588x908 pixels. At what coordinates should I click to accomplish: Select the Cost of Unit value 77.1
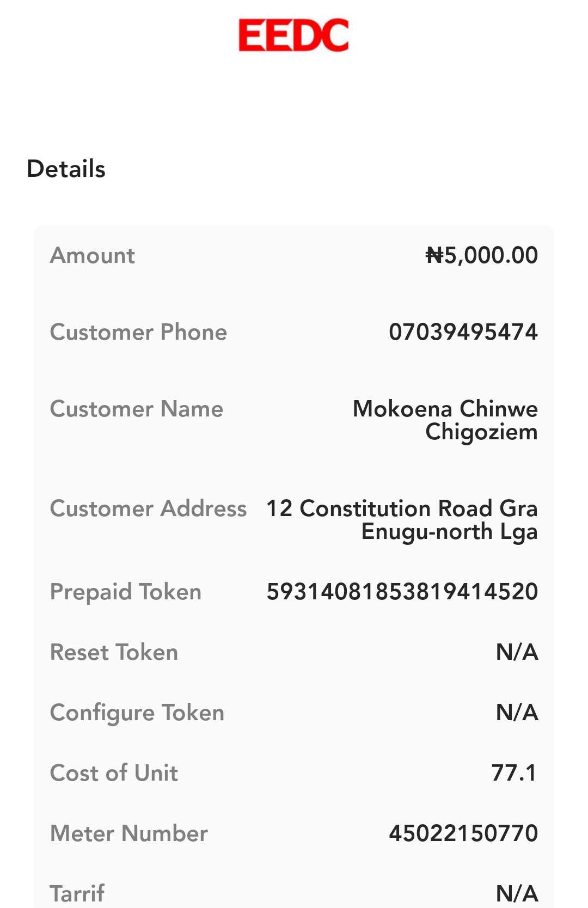(514, 773)
